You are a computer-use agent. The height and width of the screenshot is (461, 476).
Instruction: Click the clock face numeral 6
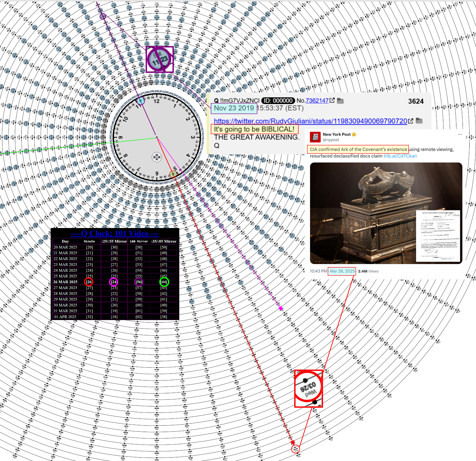pyautogui.click(x=157, y=173)
